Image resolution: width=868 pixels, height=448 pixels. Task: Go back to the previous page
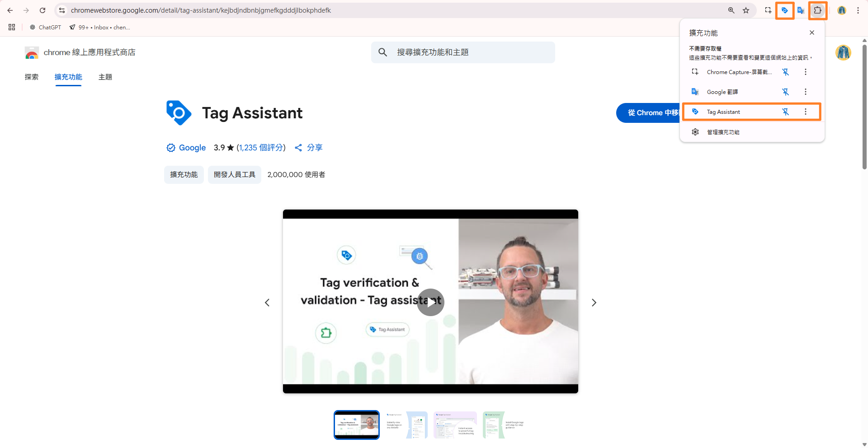(x=10, y=10)
